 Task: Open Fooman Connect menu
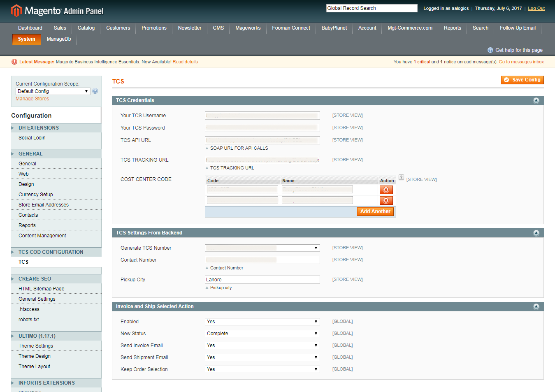pos(291,28)
